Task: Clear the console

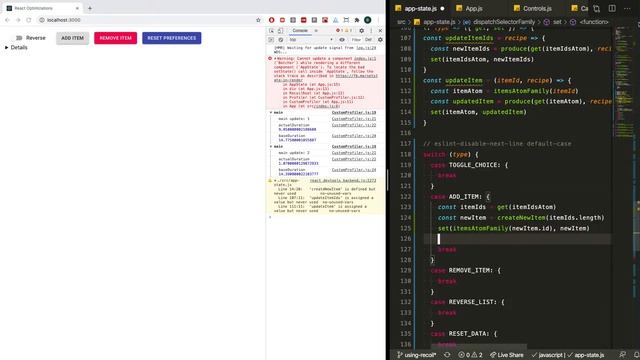Action: click(280, 40)
